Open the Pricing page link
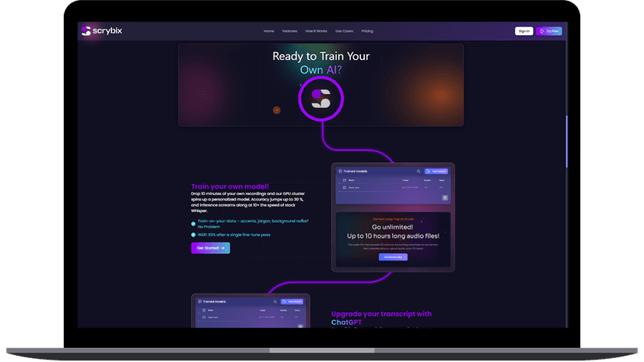644x362 pixels. coord(367,31)
